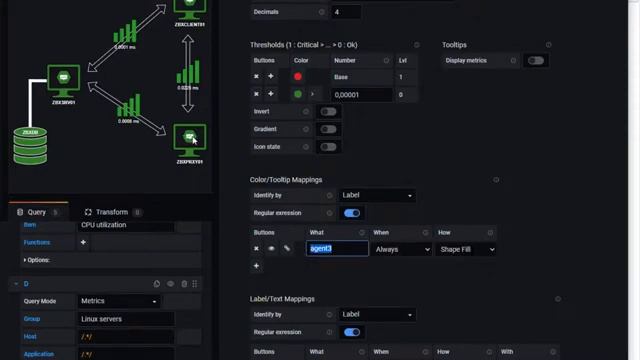
Task: Expand the Options section of the query
Action: pos(37,260)
